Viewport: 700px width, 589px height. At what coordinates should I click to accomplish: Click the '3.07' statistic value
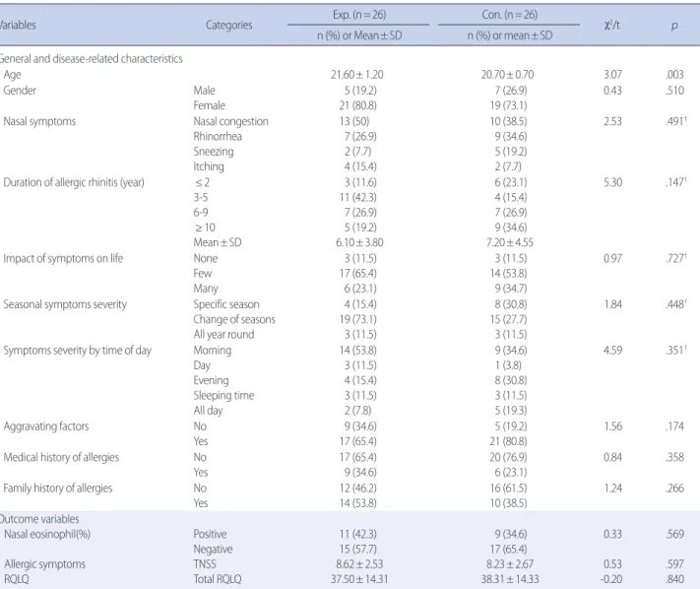pos(612,75)
